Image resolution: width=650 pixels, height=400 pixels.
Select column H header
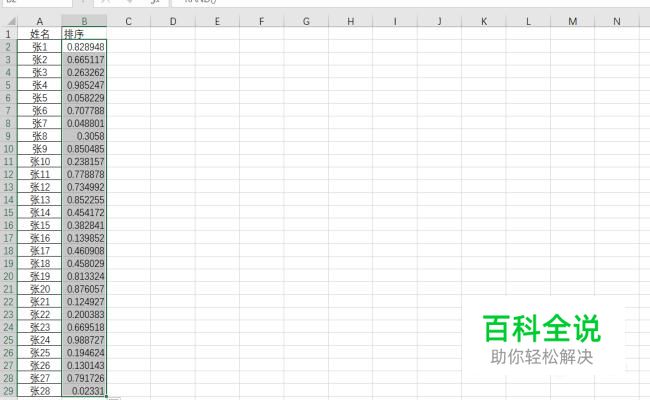coord(350,21)
